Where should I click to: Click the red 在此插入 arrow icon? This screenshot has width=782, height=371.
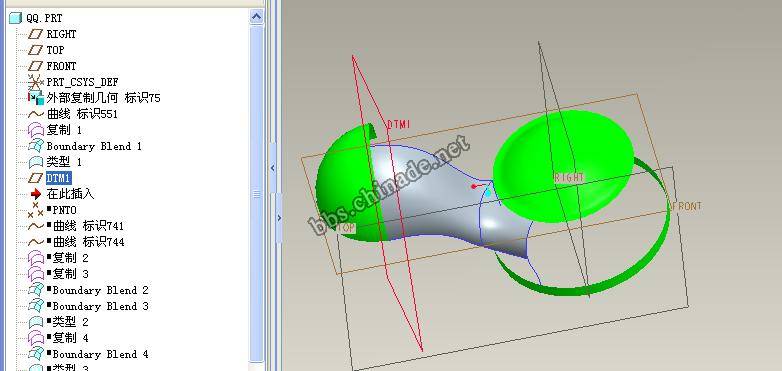pos(35,194)
